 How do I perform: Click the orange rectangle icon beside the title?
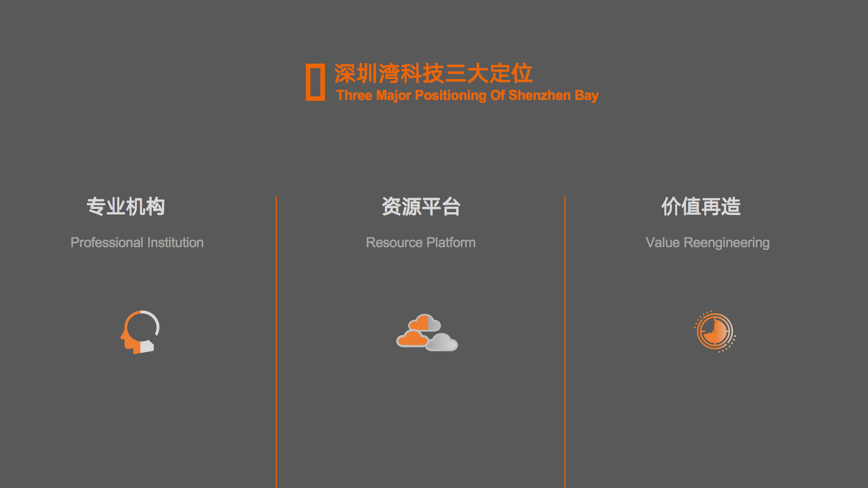(315, 82)
